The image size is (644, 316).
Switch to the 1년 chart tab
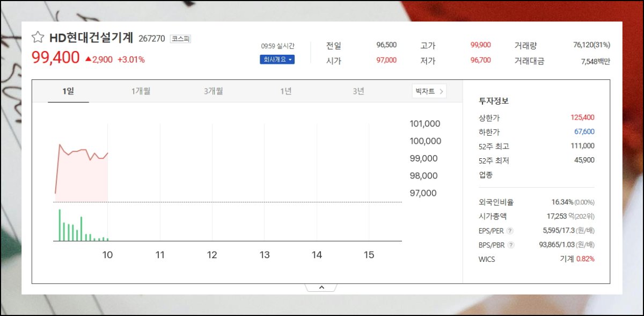point(286,91)
